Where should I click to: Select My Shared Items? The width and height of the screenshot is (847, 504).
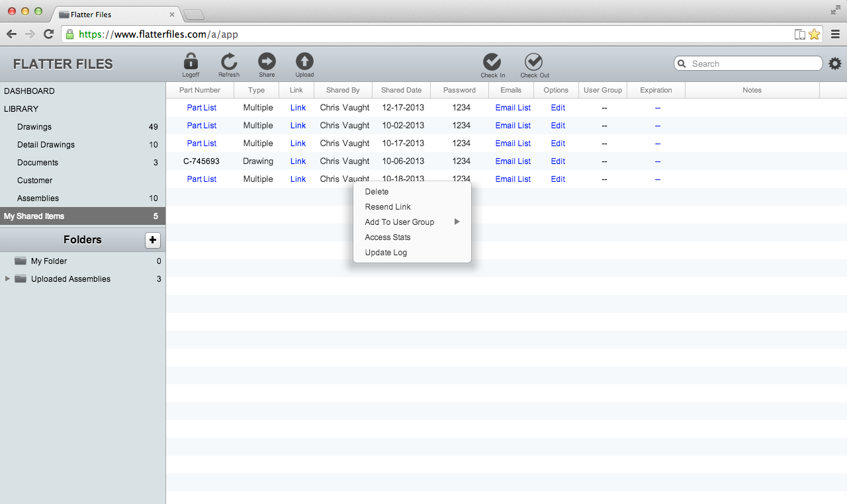(x=83, y=216)
